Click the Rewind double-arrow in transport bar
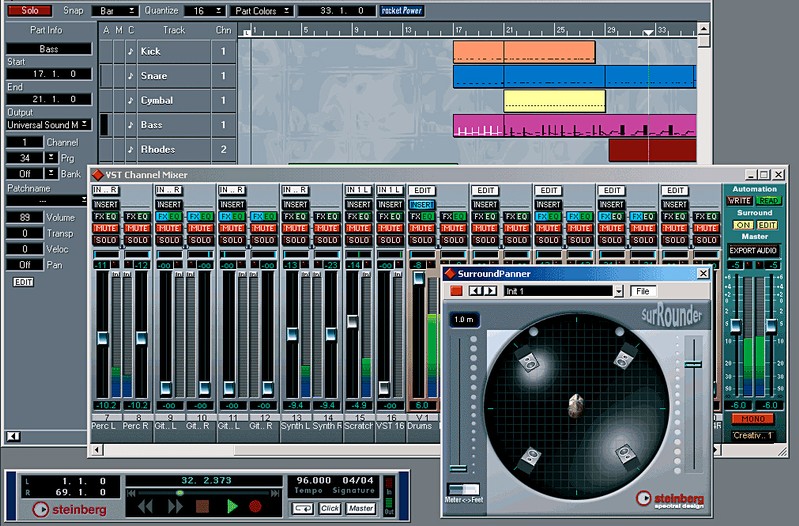The image size is (799, 526). (146, 506)
